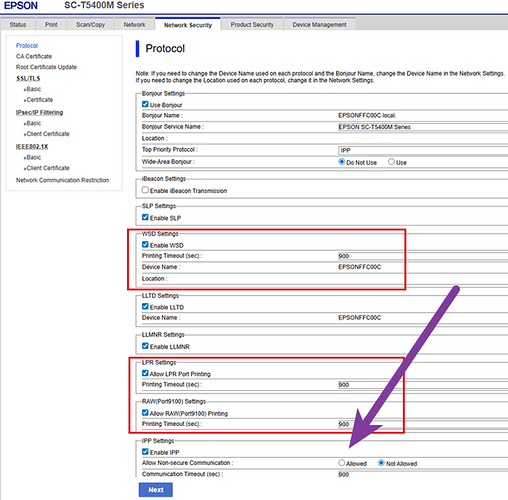
Task: Disable the Enable SLP checkbox
Action: [x=145, y=217]
